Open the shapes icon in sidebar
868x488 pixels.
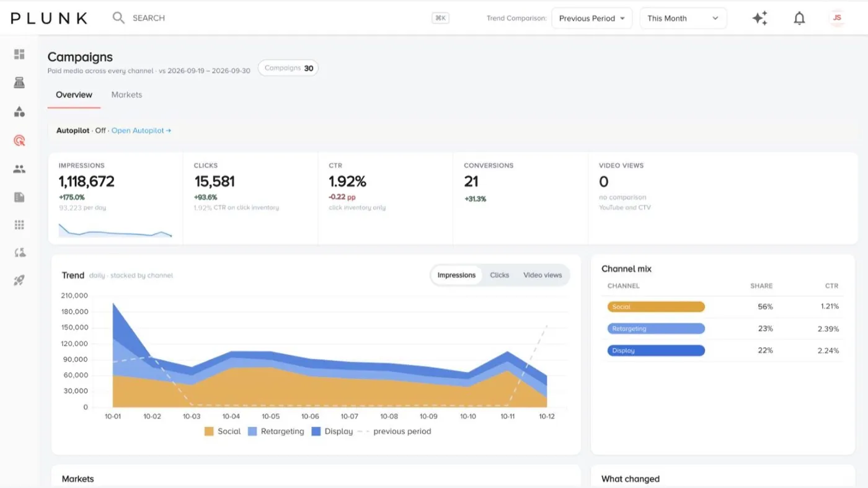point(19,112)
